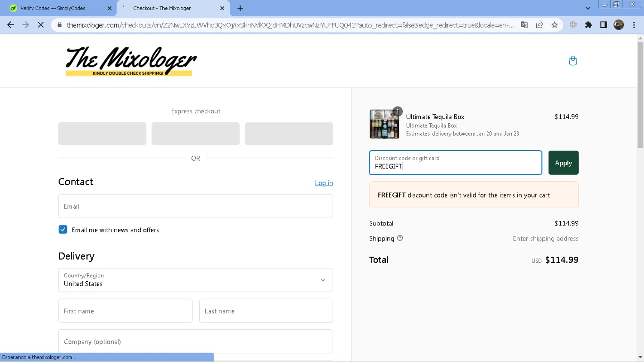Click the Delivery section heading

point(76,256)
